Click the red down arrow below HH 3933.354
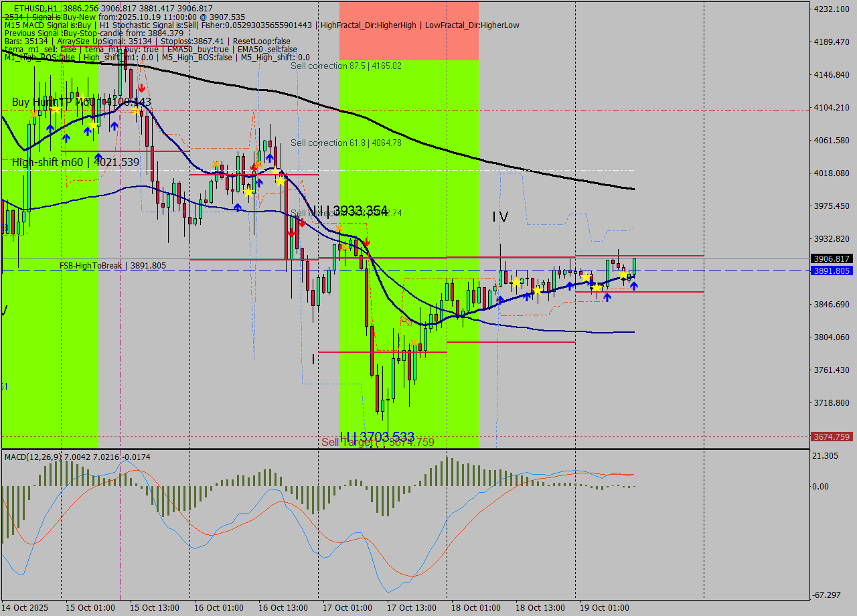The image size is (857, 616). point(366,242)
